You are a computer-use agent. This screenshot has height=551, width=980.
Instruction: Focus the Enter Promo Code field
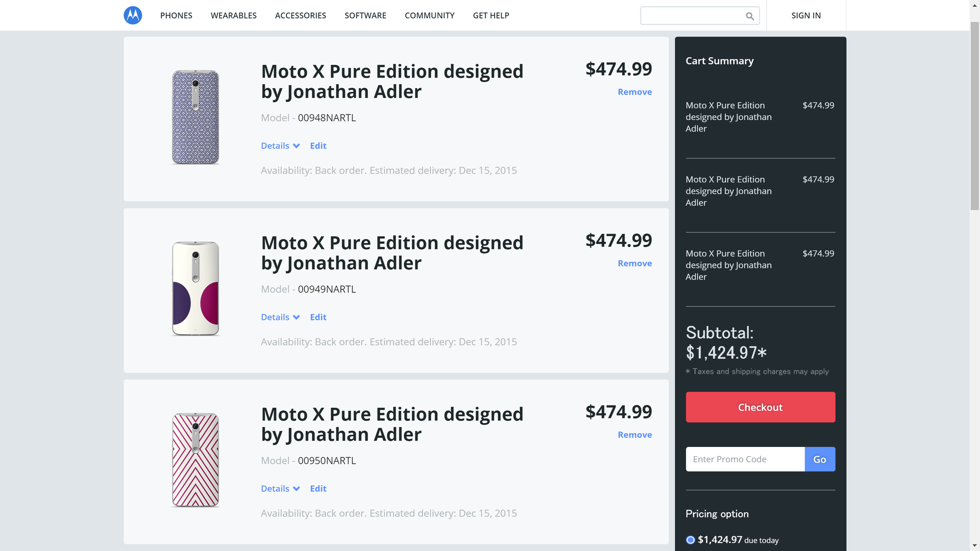click(745, 459)
